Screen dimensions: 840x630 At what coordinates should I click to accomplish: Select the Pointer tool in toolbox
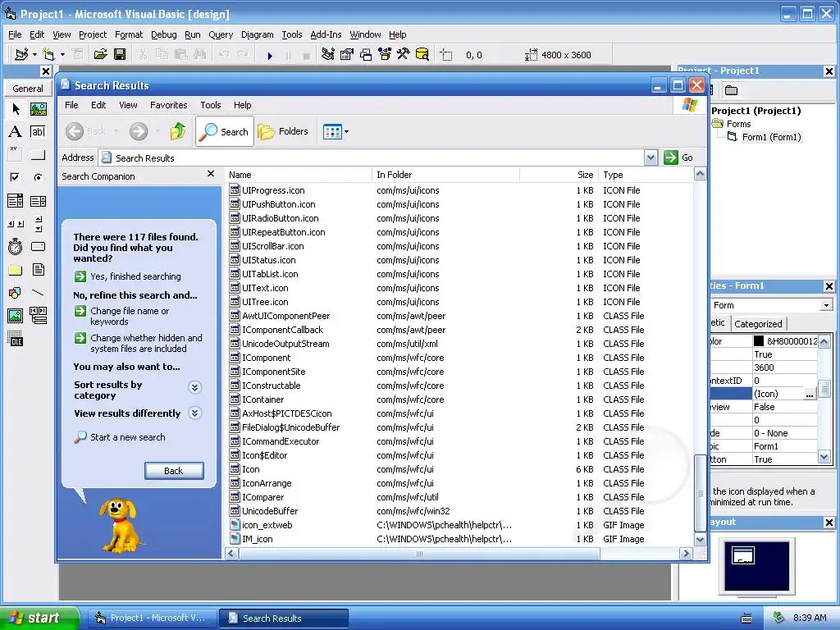(16, 109)
